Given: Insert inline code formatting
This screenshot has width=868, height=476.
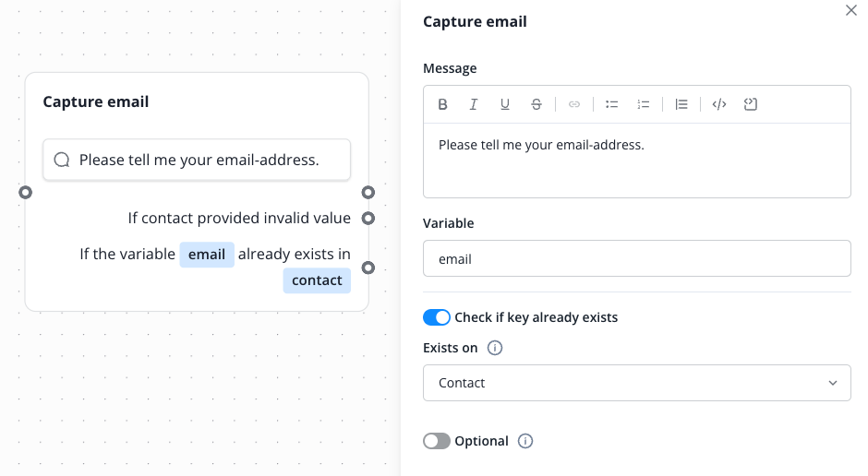Looking at the screenshot, I should [719, 104].
